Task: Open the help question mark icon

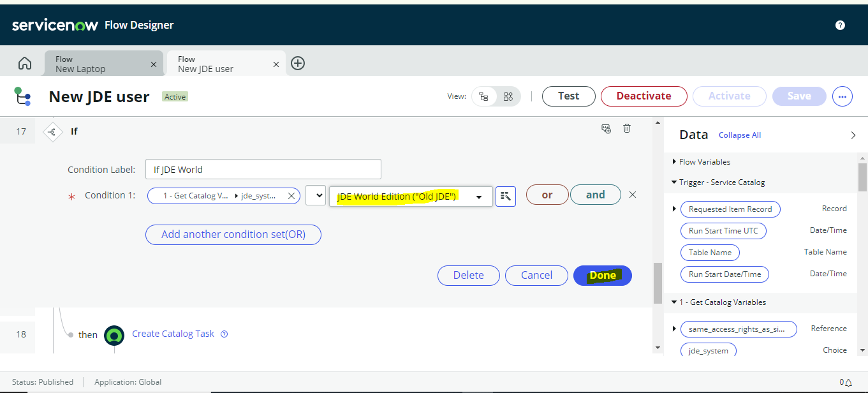Action: tap(840, 25)
